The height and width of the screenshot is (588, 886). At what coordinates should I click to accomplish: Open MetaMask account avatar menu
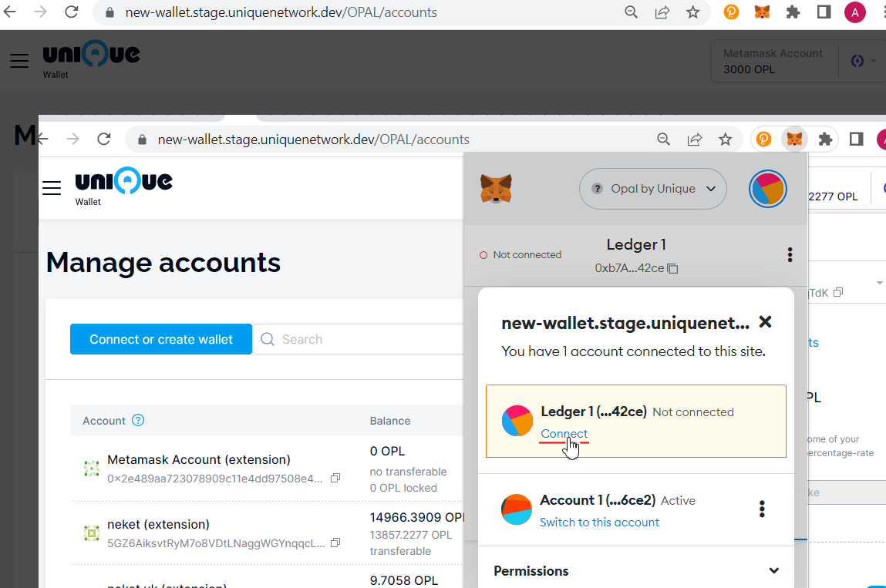point(768,189)
